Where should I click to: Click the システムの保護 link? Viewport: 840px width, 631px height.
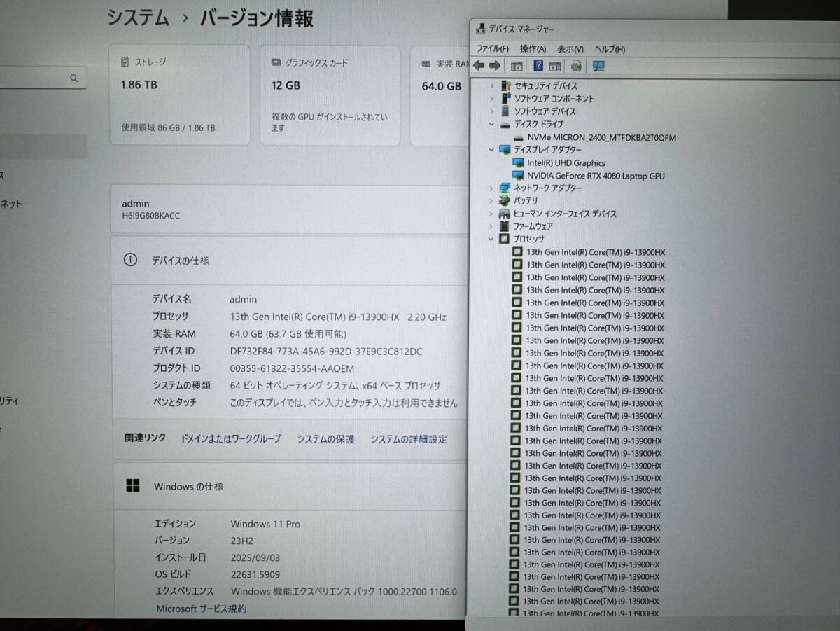point(325,438)
